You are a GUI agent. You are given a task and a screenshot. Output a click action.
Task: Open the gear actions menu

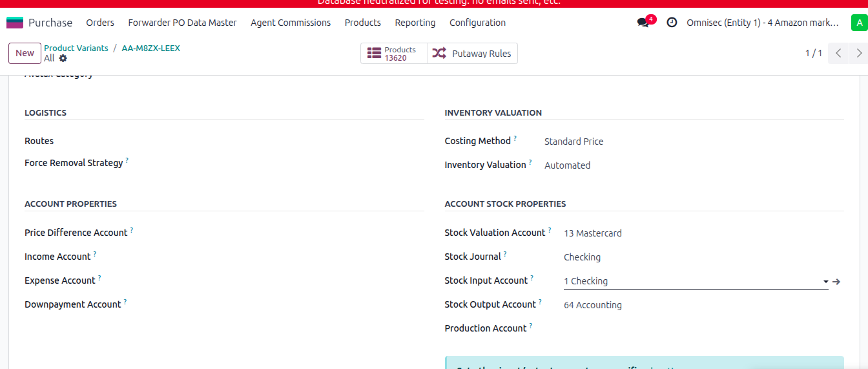point(63,58)
